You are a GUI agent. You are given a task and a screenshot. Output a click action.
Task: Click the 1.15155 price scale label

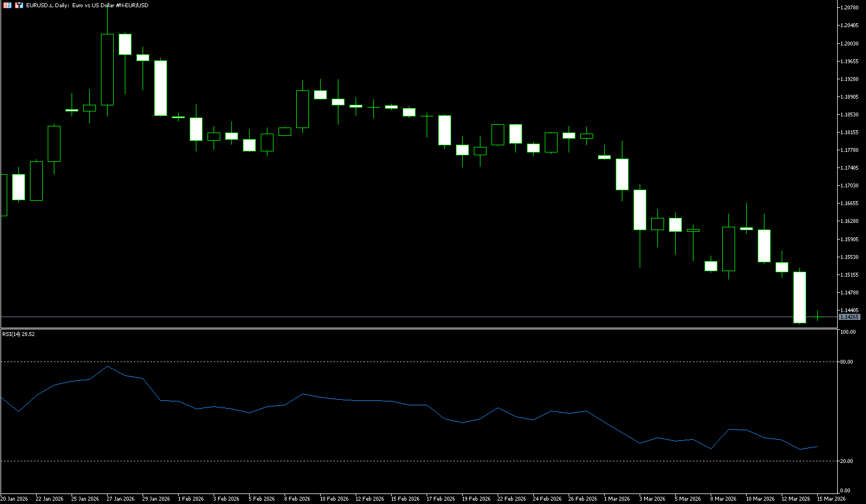coord(849,275)
